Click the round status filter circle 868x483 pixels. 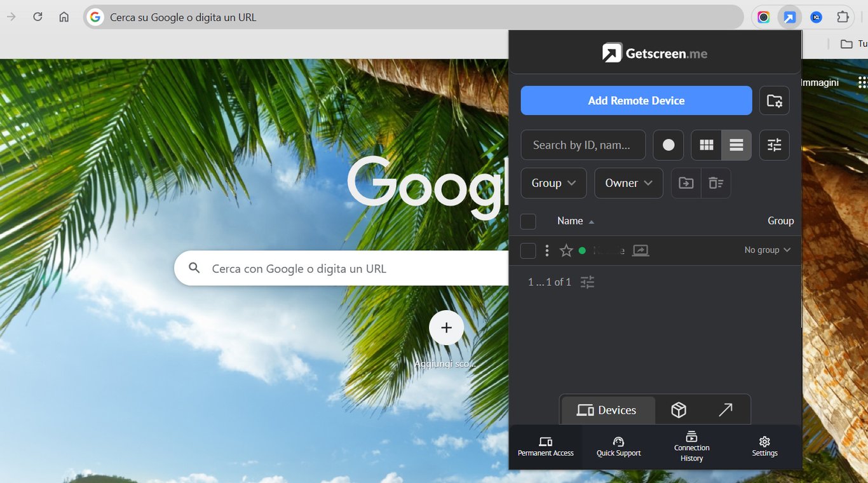pyautogui.click(x=668, y=145)
